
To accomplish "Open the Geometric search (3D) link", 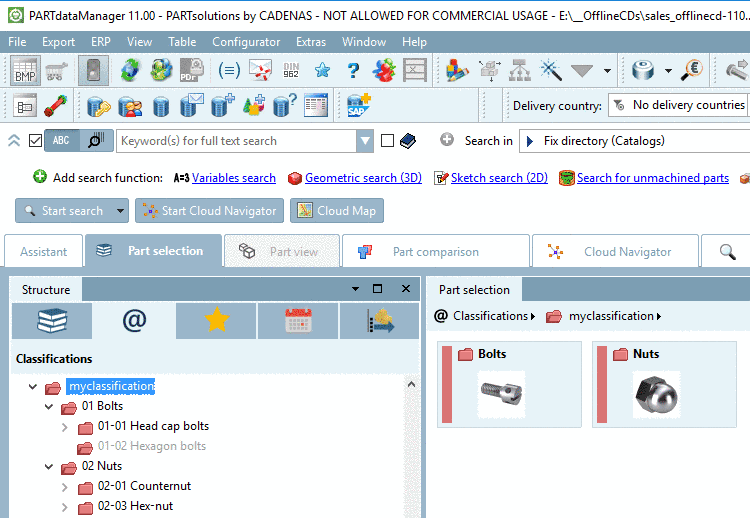I will 364,178.
